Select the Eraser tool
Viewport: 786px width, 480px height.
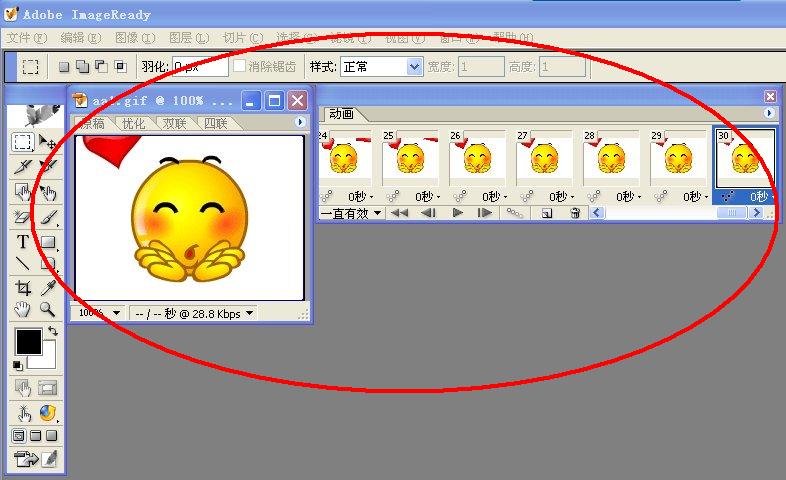point(23,217)
